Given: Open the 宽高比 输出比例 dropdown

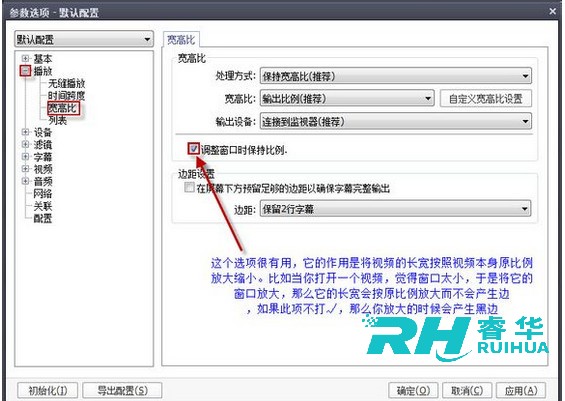Looking at the screenshot, I should point(347,98).
